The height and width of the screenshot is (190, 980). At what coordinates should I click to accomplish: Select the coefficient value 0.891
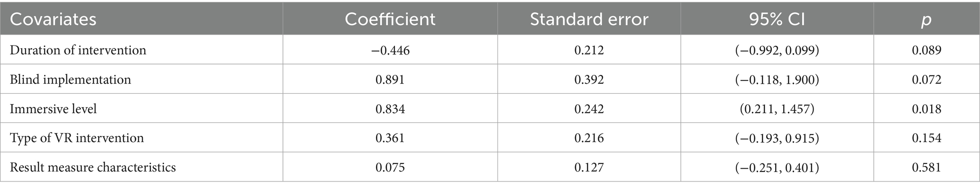click(390, 80)
